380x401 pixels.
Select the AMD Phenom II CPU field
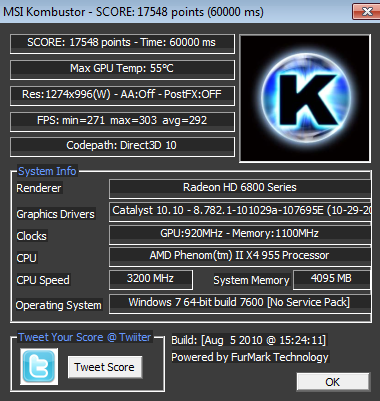[240, 257]
